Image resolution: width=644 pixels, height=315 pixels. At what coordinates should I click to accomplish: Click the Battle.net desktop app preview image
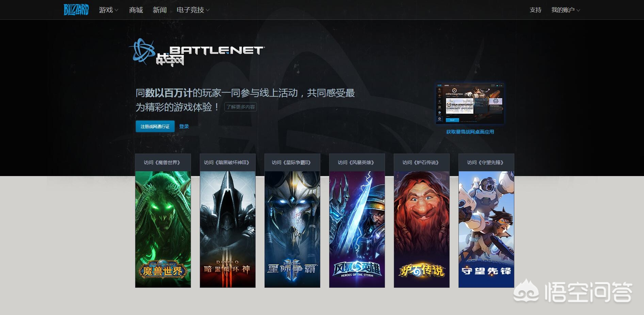(x=470, y=104)
